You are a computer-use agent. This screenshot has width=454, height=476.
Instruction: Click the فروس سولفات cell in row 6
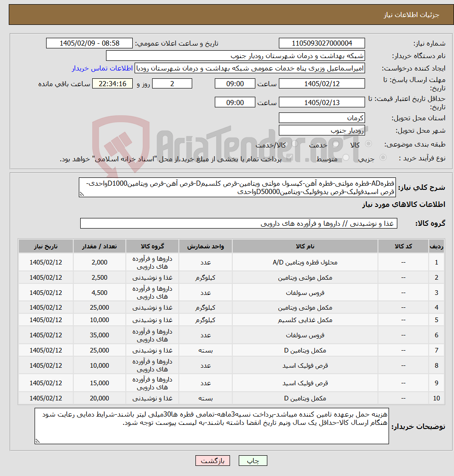click(305, 335)
